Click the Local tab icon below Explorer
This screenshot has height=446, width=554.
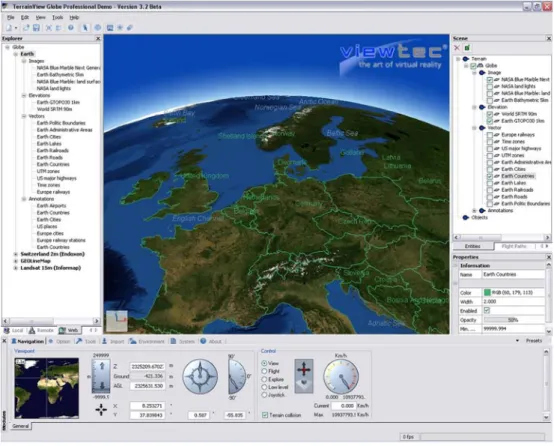[7, 330]
